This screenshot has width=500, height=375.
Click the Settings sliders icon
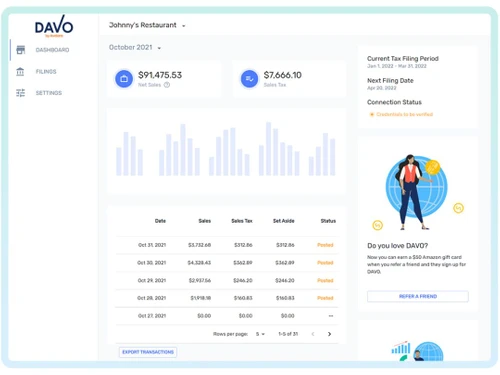point(20,93)
